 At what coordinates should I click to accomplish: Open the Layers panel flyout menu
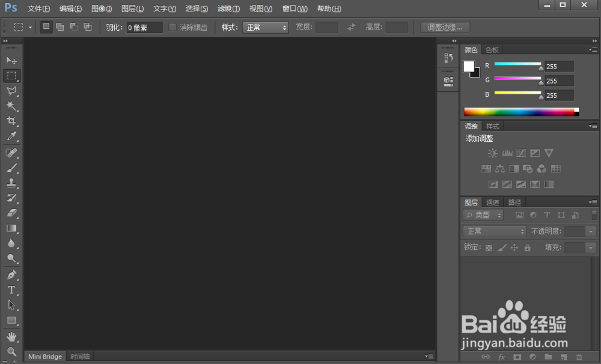tap(593, 202)
